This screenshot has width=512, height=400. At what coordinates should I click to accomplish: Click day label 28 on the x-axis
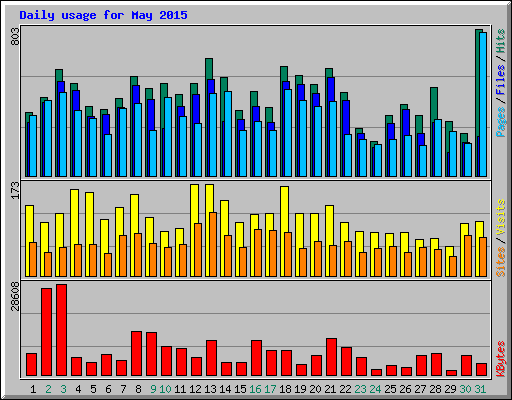point(435,389)
